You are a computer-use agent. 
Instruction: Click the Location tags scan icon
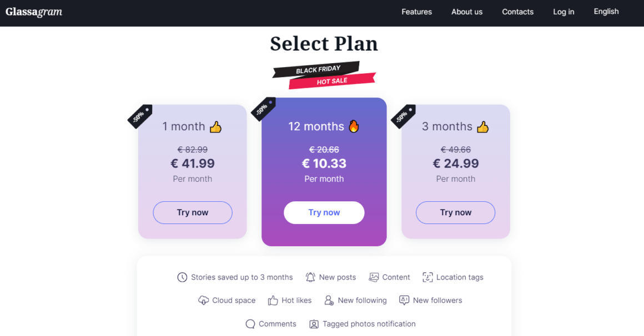coord(427,277)
